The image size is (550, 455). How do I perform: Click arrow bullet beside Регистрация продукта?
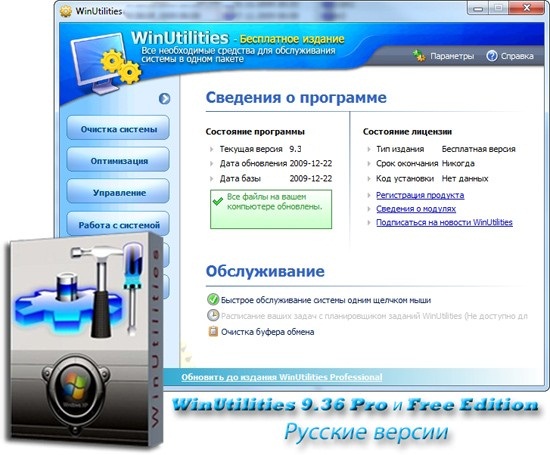coord(369,195)
